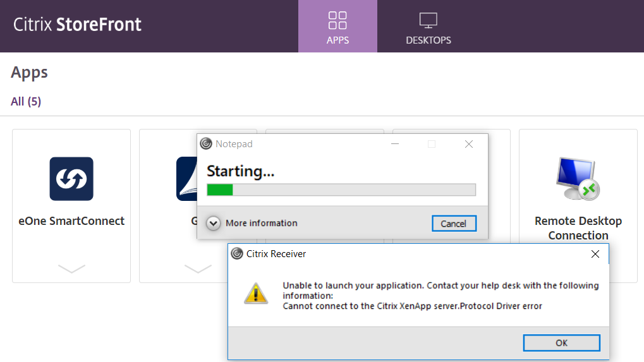Expand details chevron under eOne SmartConnect
Screen dimensions: 644x362
(71, 268)
